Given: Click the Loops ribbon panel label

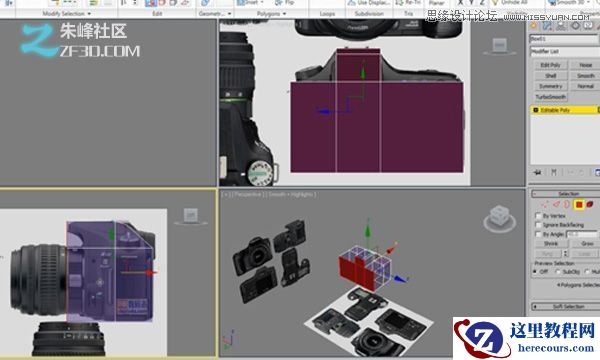Looking at the screenshot, I should point(327,14).
